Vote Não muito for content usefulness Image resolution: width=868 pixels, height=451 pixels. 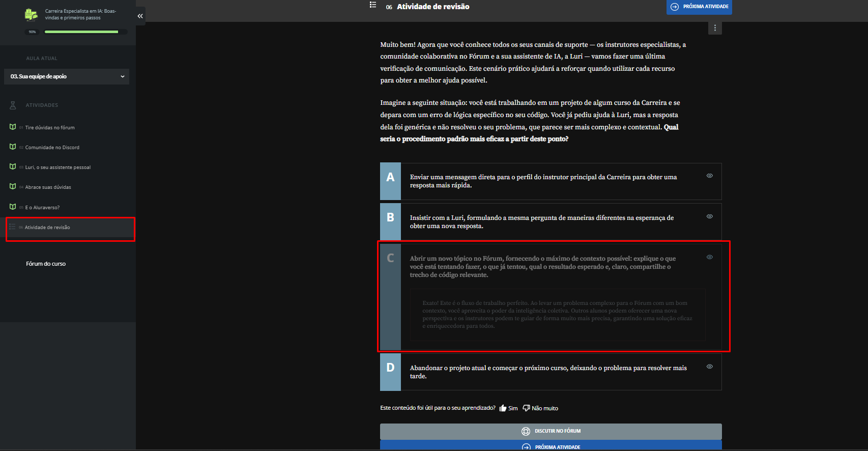click(540, 408)
